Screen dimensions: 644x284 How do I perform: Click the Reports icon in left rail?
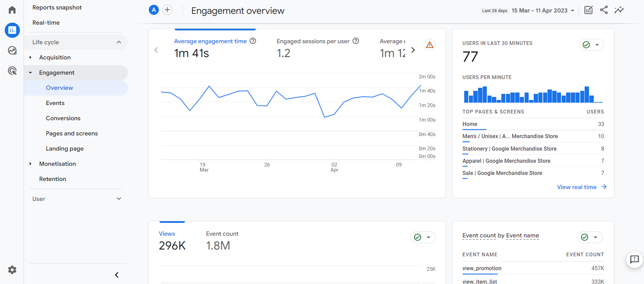click(x=12, y=30)
